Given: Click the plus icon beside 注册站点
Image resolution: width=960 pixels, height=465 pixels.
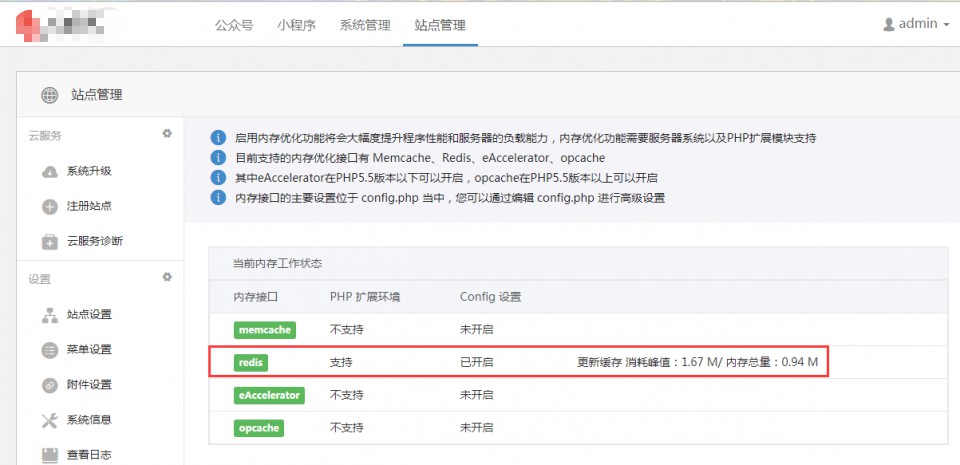Looking at the screenshot, I should point(49,207).
